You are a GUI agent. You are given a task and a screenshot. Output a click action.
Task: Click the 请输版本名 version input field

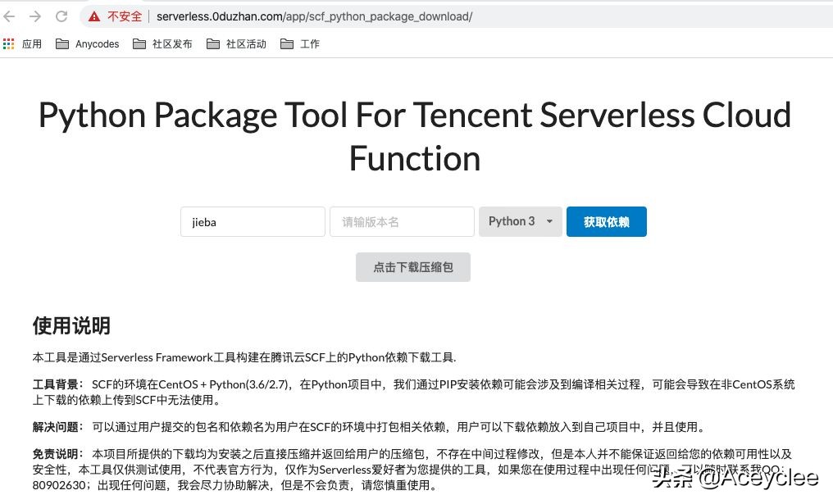click(403, 222)
